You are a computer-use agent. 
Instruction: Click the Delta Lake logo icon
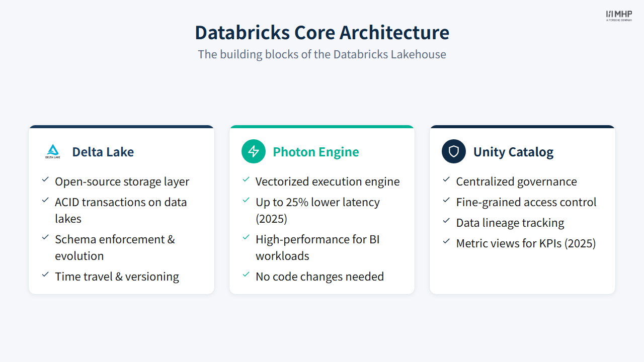(x=53, y=151)
